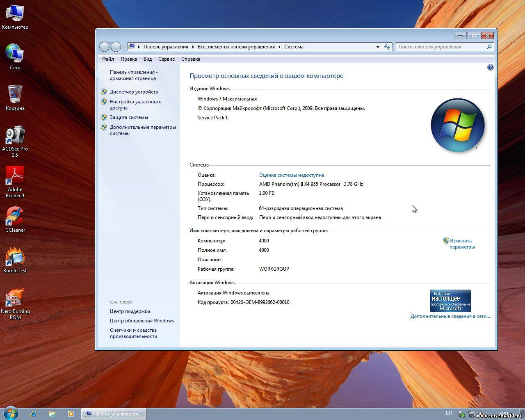Expand arrow after Панель управления breadcrumb
The width and height of the screenshot is (525, 420).
[x=193, y=47]
